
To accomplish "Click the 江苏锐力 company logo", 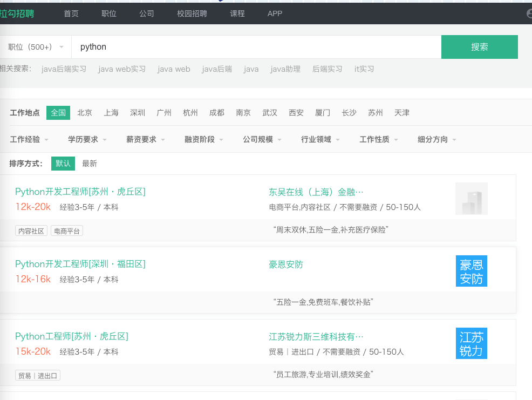I will pyautogui.click(x=471, y=343).
